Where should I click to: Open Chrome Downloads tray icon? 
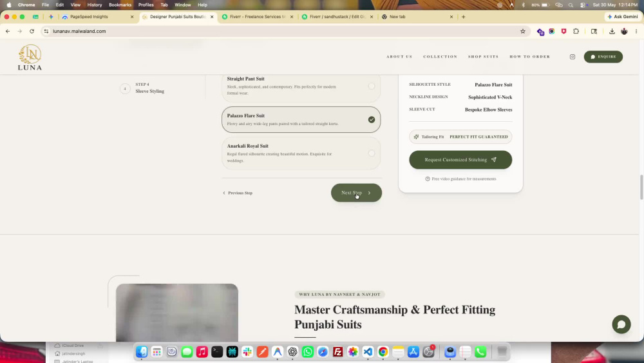pyautogui.click(x=612, y=31)
